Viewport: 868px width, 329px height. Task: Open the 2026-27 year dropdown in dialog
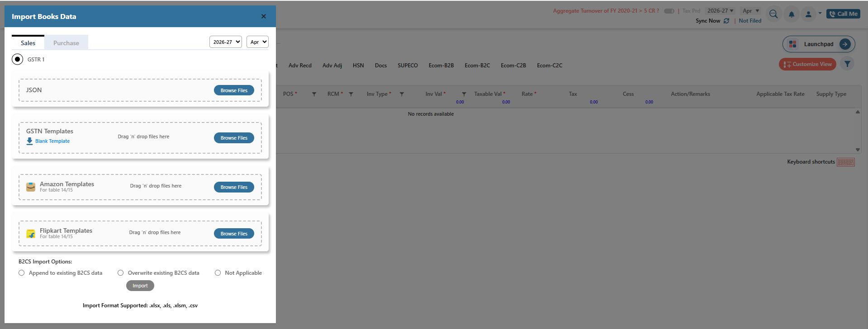pyautogui.click(x=226, y=42)
